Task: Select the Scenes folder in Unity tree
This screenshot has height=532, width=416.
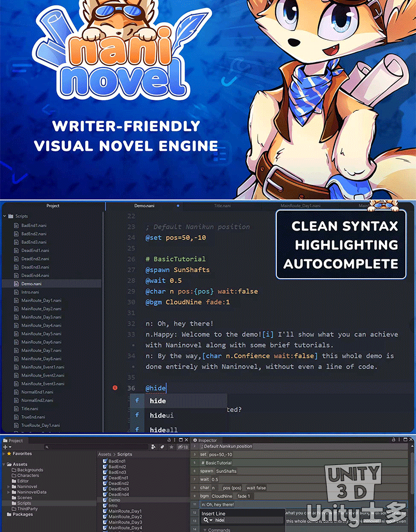Action: [24, 498]
